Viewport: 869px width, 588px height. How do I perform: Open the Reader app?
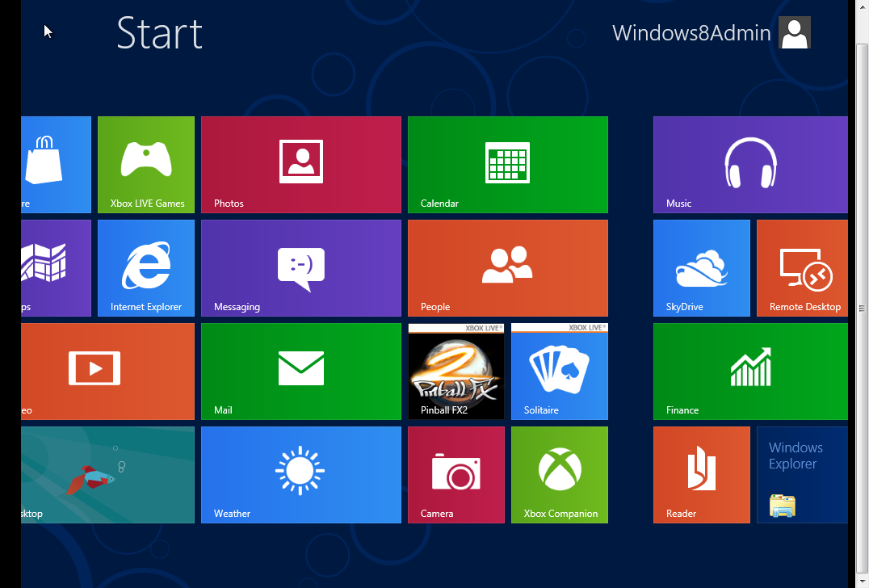point(701,475)
